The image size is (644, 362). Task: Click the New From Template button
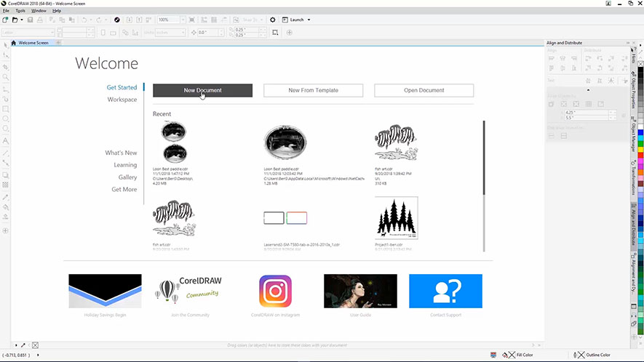tap(314, 90)
